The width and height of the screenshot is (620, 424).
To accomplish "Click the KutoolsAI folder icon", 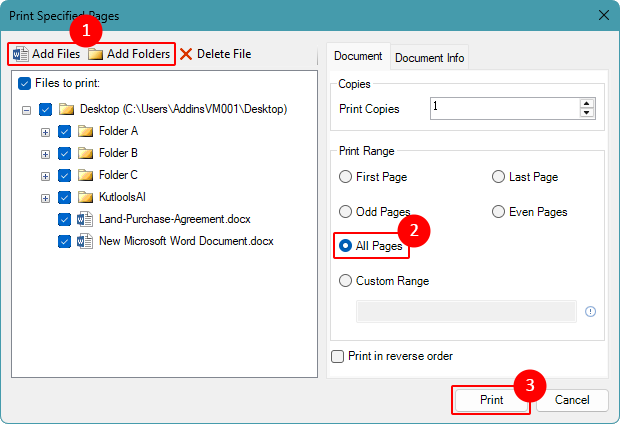I will (x=85, y=197).
